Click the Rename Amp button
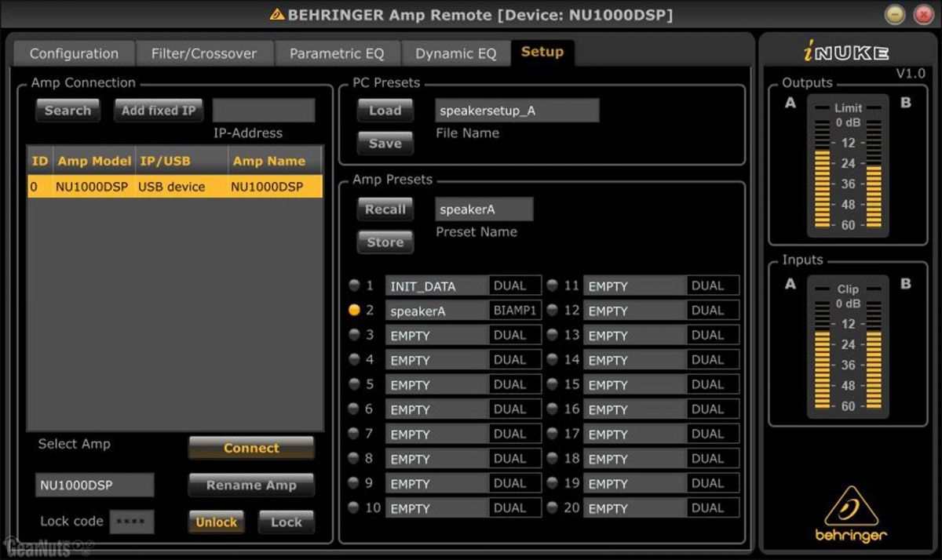942x560 pixels. point(251,485)
